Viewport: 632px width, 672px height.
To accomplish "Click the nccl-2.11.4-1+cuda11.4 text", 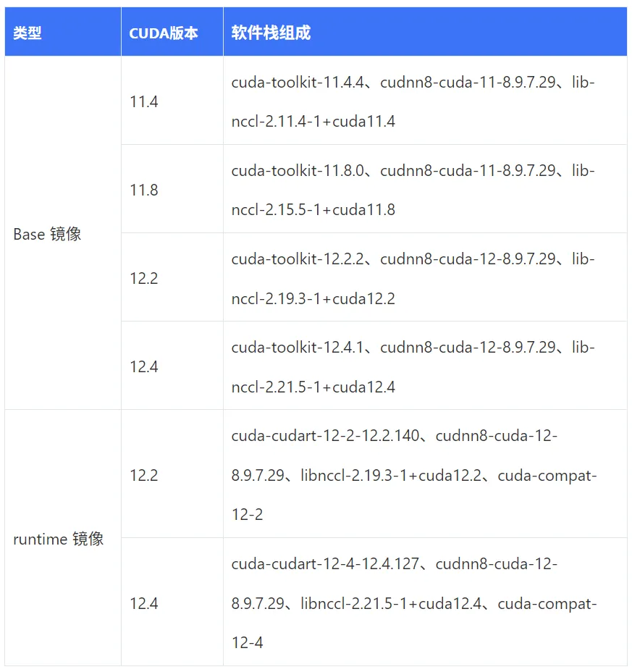I will 313,121.
